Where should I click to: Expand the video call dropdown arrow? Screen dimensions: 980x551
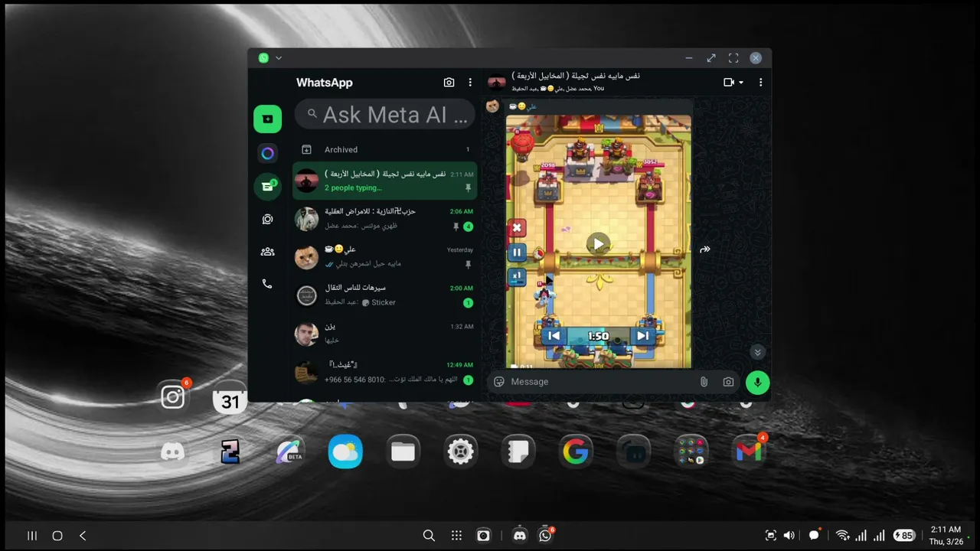(x=740, y=83)
